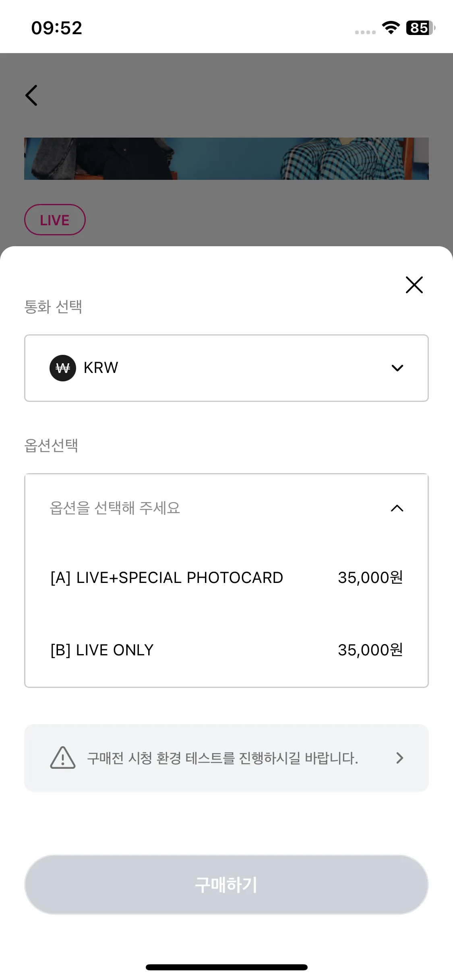Collapse the option selection list

397,508
